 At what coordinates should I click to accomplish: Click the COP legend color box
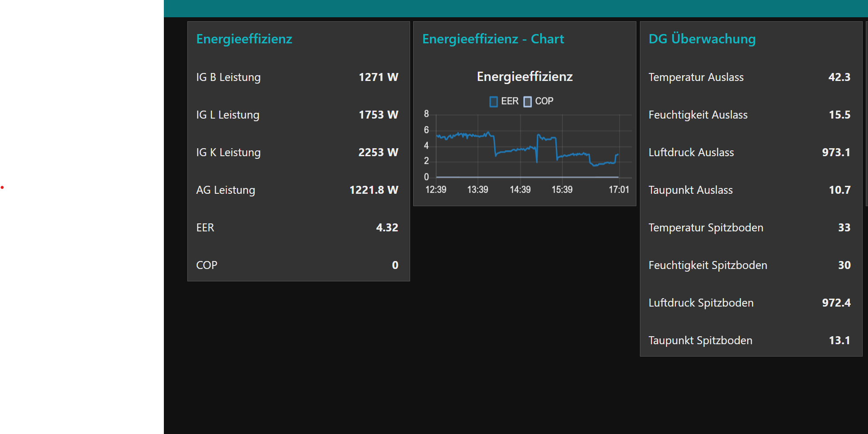(527, 102)
